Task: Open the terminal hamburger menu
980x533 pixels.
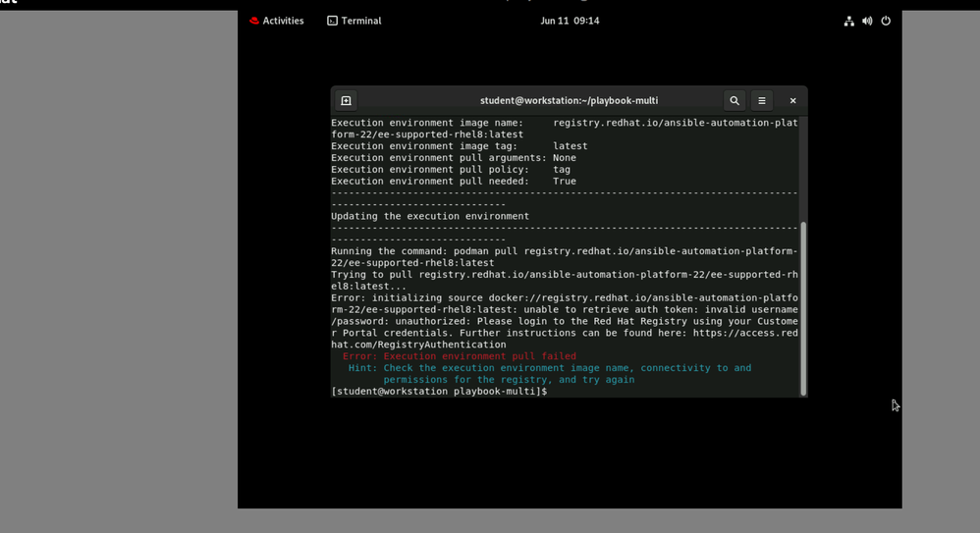Action: pos(762,101)
